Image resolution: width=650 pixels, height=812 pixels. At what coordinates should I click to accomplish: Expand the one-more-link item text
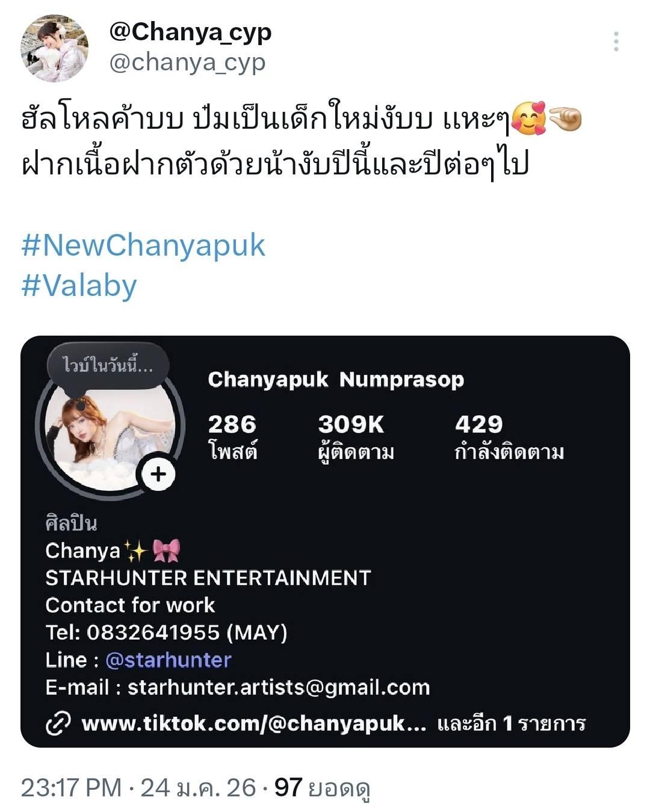coord(511,724)
